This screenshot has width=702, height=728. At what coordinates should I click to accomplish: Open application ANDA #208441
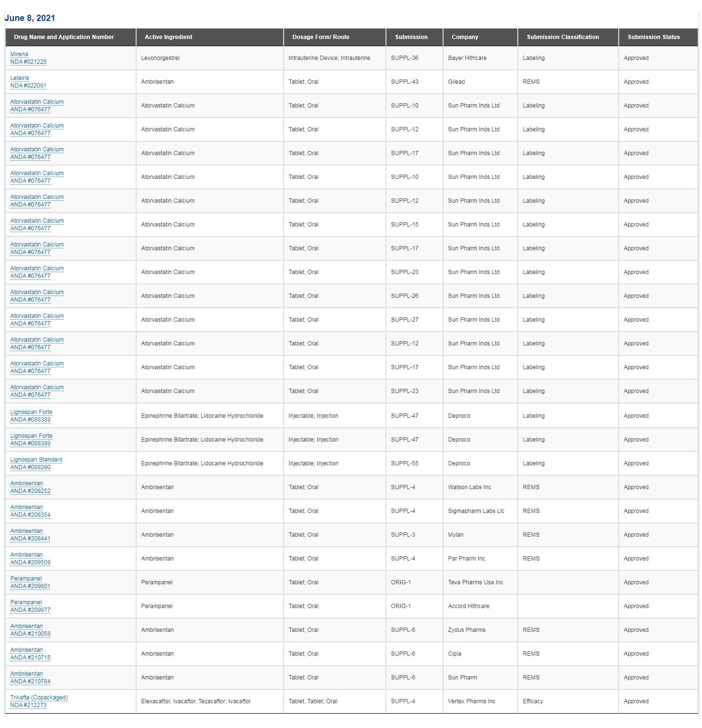30,539
